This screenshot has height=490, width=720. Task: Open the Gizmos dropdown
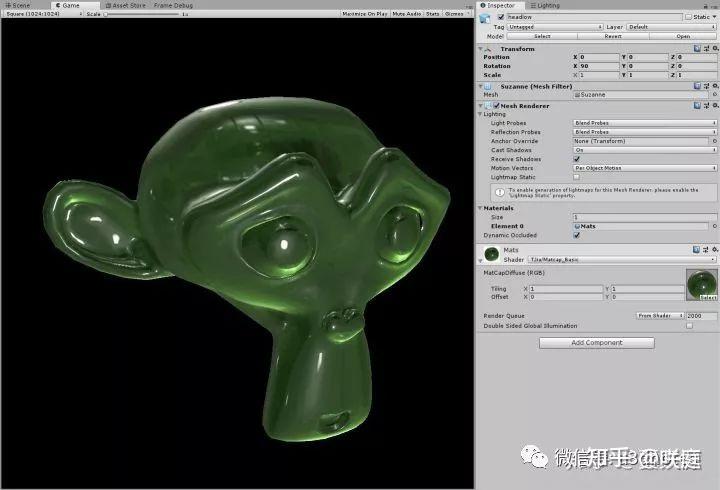(457, 14)
